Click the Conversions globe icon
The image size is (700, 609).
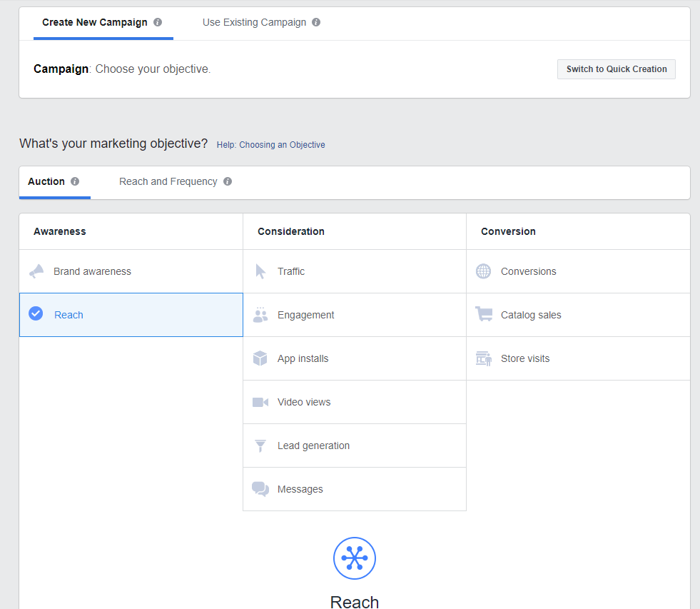point(484,271)
